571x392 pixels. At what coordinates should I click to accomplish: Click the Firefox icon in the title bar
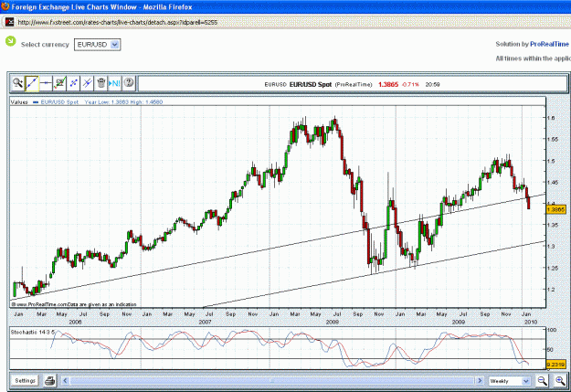click(5, 6)
